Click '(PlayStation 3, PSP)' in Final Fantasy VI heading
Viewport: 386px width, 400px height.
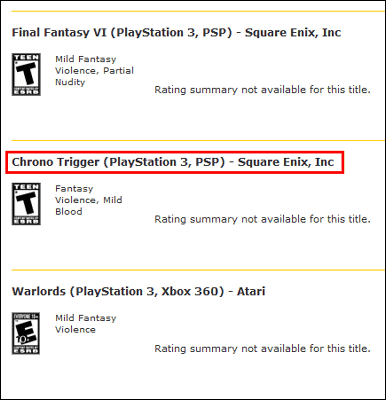[x=172, y=33]
